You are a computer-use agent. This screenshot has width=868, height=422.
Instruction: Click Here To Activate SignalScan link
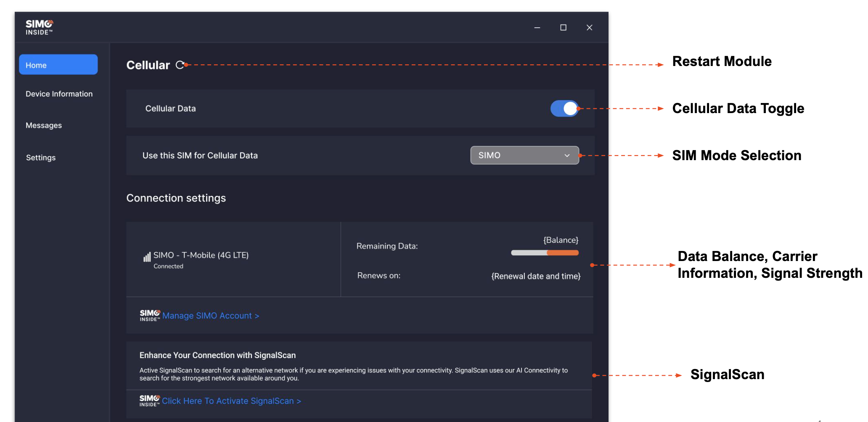(232, 401)
